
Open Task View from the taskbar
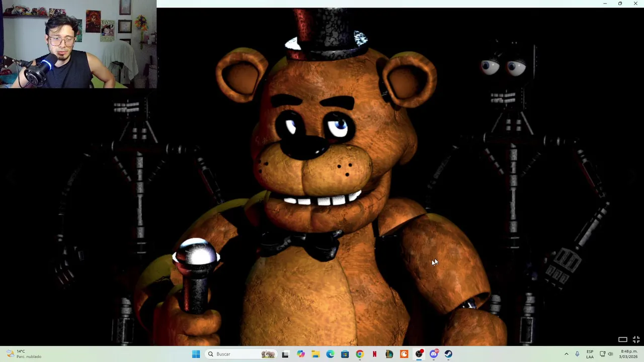[285, 354]
